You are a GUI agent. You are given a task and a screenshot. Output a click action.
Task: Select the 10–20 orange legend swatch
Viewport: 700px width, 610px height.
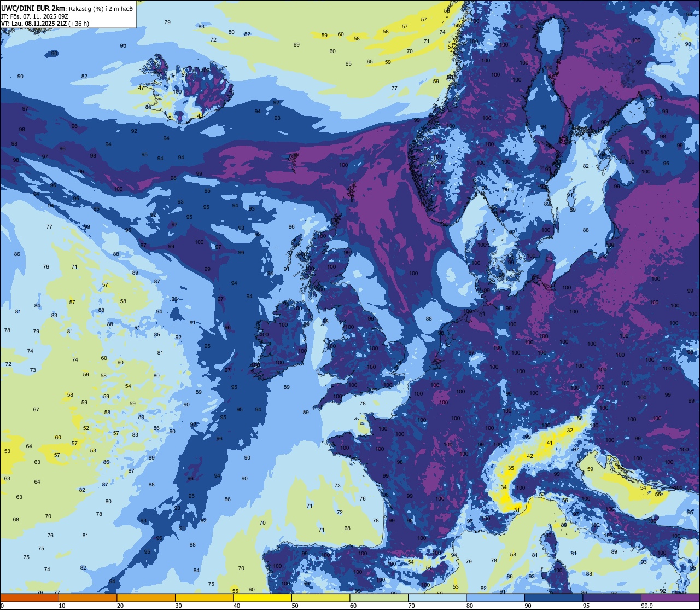click(x=87, y=597)
